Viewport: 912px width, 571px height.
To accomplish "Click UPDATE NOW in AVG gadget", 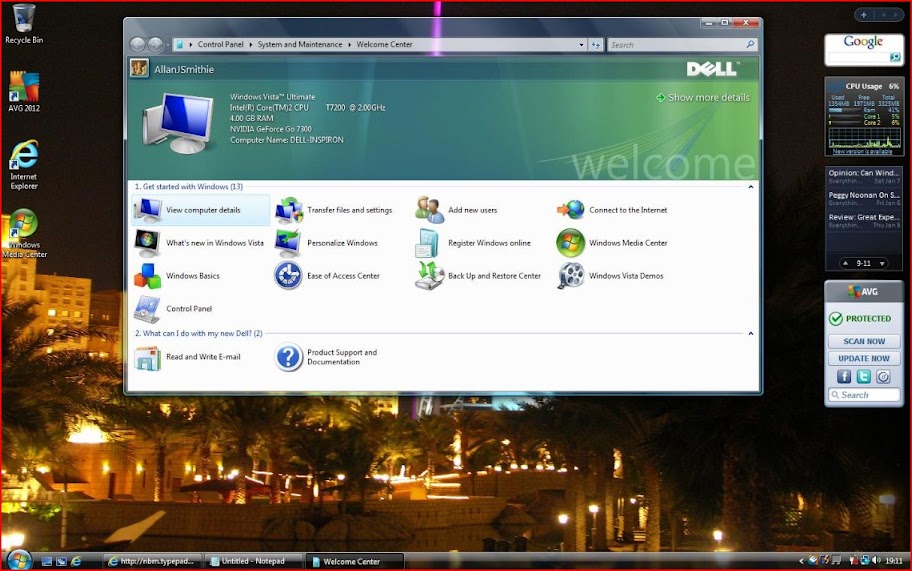I will [864, 358].
